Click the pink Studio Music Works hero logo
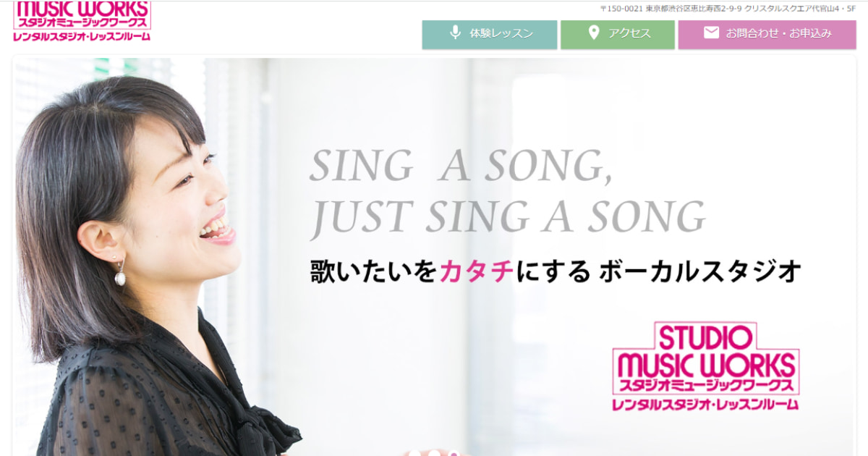The image size is (868, 456). click(x=706, y=366)
